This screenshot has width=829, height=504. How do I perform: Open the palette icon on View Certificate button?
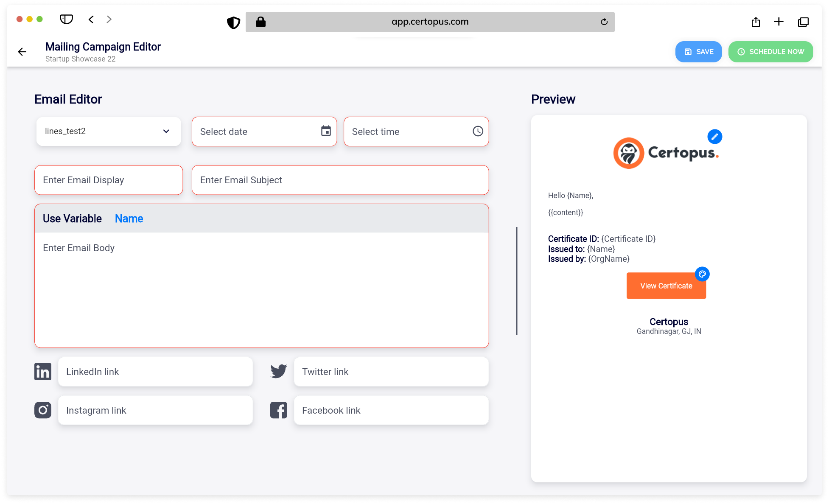[x=702, y=274]
